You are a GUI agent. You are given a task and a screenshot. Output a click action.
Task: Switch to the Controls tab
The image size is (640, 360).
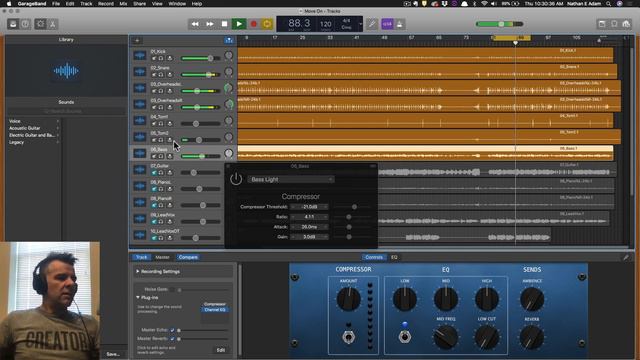(373, 257)
